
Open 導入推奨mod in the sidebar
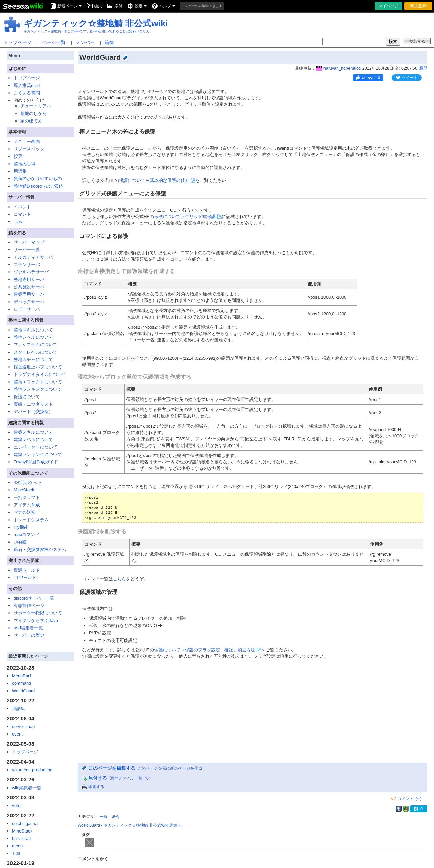(x=26, y=86)
